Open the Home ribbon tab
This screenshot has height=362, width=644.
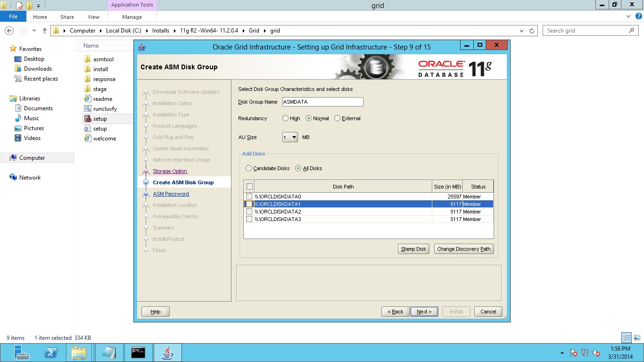click(x=40, y=17)
